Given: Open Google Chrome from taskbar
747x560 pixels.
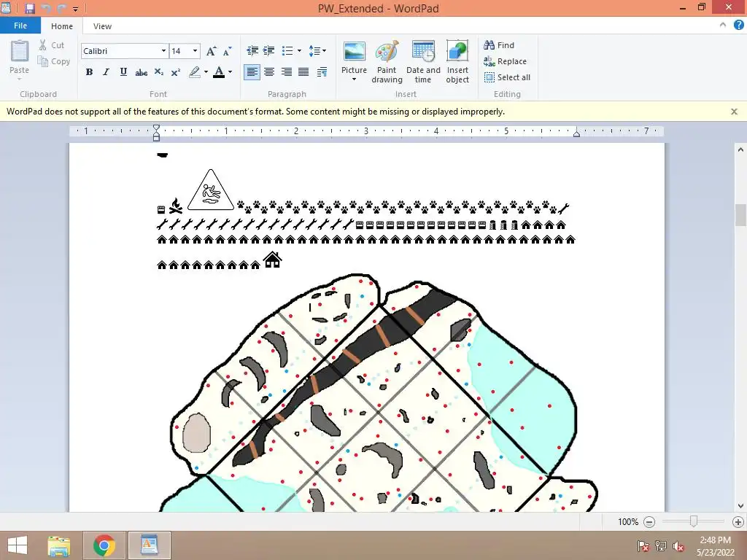Looking at the screenshot, I should coord(104,545).
